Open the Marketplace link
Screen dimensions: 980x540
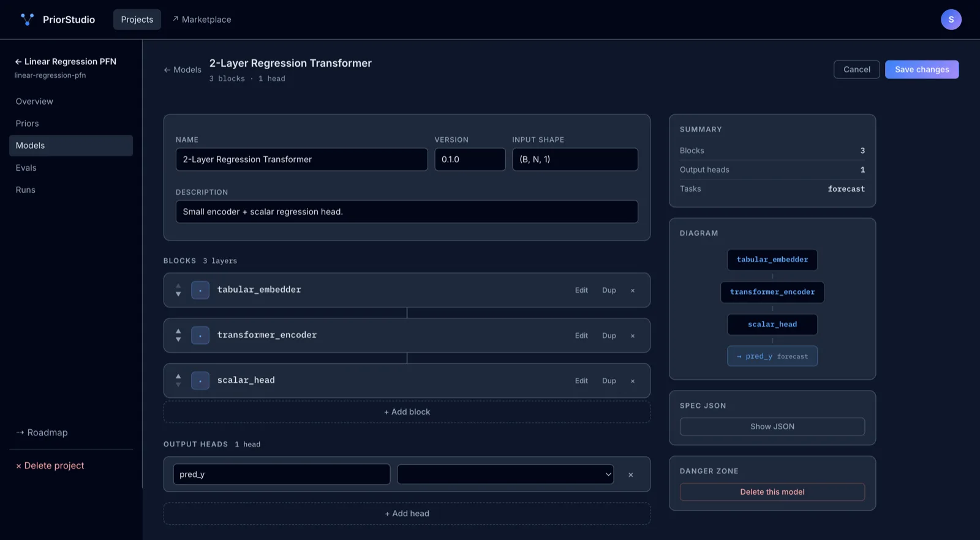[202, 20]
